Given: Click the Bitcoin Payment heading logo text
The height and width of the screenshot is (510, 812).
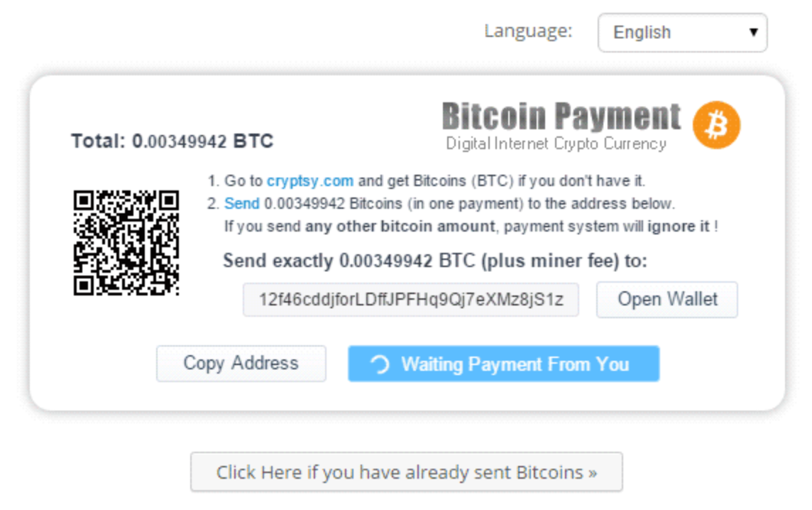Looking at the screenshot, I should pyautogui.click(x=561, y=116).
